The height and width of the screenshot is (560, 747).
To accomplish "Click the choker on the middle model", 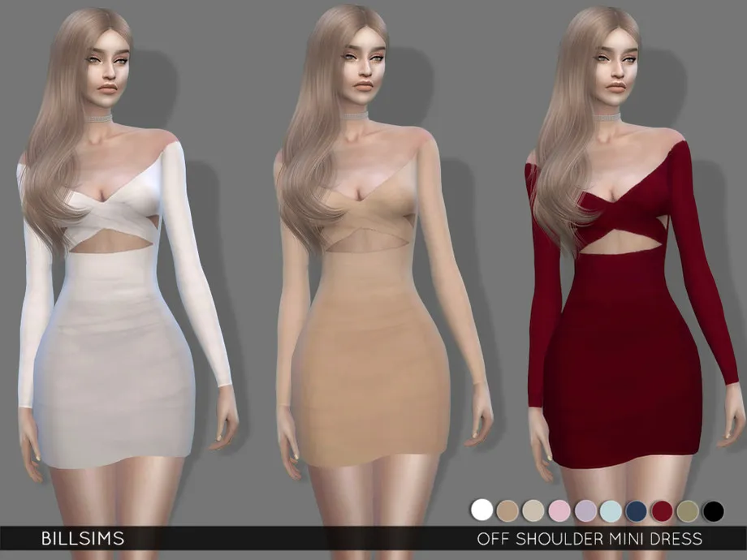I will [354, 117].
